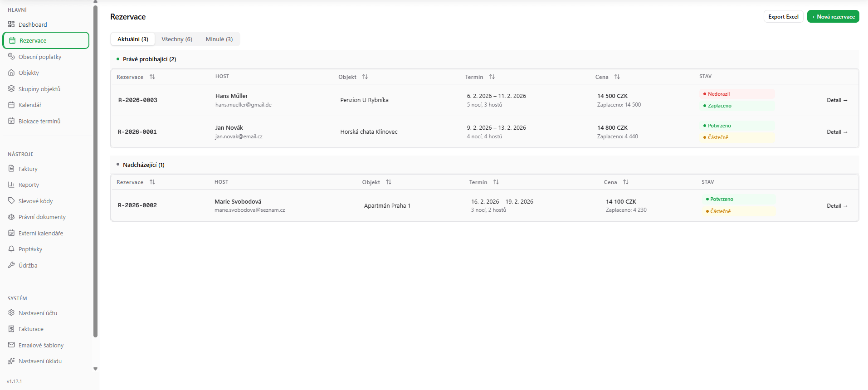Click the Poptávky bell icon
868x390 pixels.
11,249
